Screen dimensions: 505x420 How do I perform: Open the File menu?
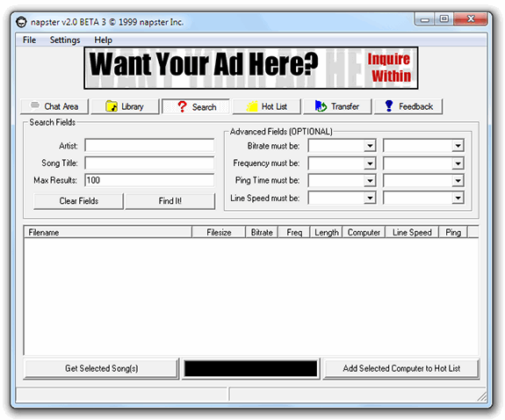tap(29, 40)
